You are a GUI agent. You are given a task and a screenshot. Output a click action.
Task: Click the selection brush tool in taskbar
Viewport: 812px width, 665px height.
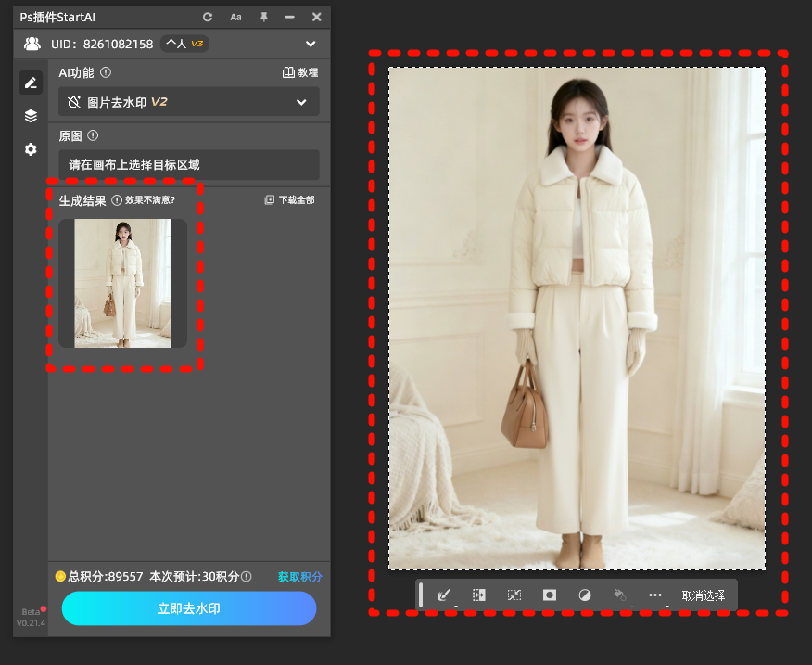[x=443, y=595]
